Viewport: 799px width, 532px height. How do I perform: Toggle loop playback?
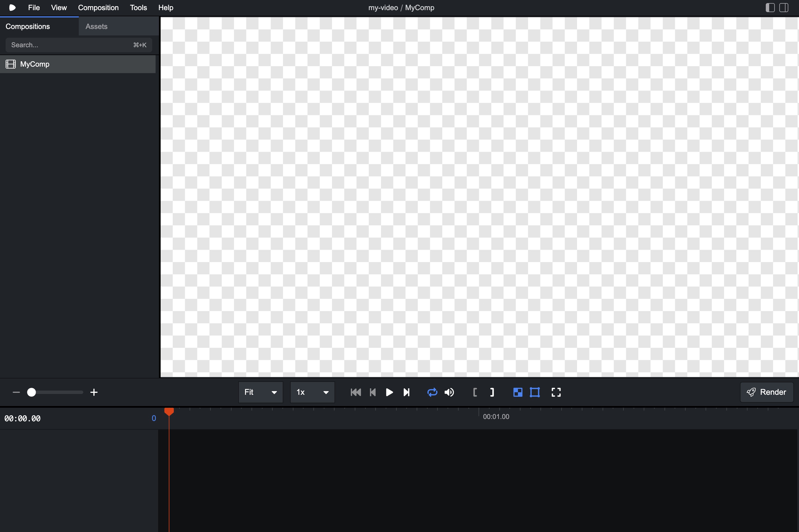click(432, 392)
